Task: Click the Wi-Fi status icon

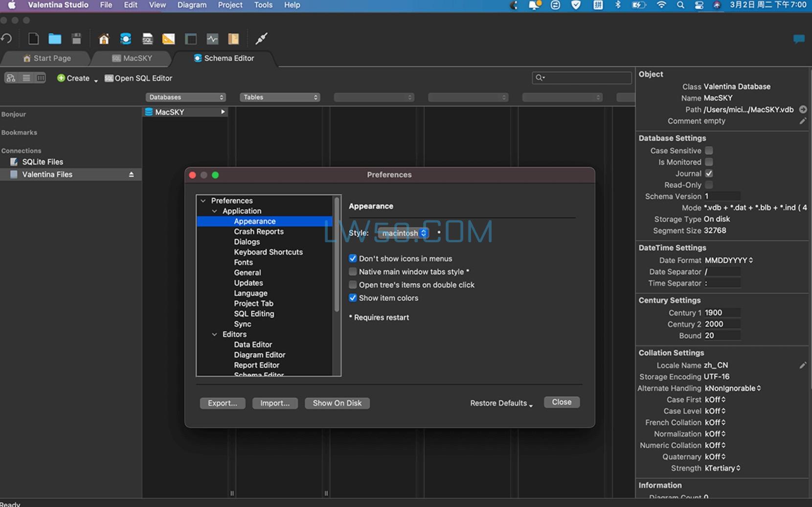Action: (x=661, y=5)
